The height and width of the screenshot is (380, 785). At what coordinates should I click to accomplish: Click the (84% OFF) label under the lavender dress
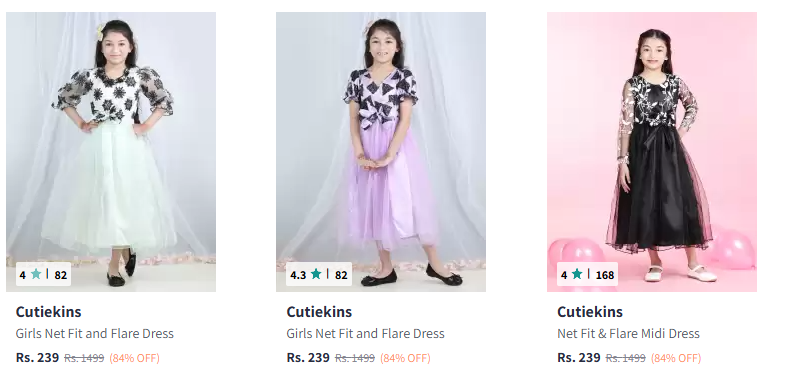pyautogui.click(x=406, y=358)
